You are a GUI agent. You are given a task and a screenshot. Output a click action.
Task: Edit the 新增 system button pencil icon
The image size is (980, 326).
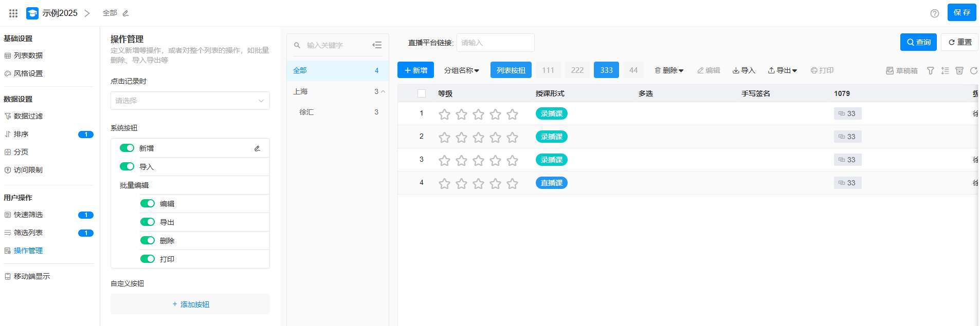pos(257,148)
